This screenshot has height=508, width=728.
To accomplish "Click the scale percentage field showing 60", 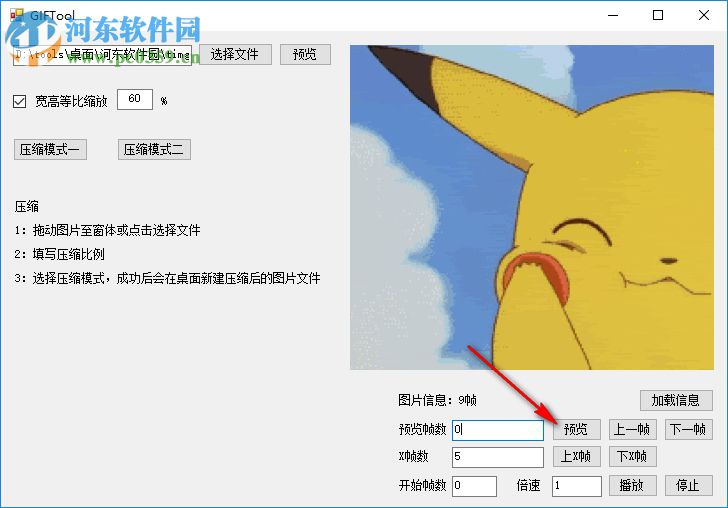I will point(135,99).
